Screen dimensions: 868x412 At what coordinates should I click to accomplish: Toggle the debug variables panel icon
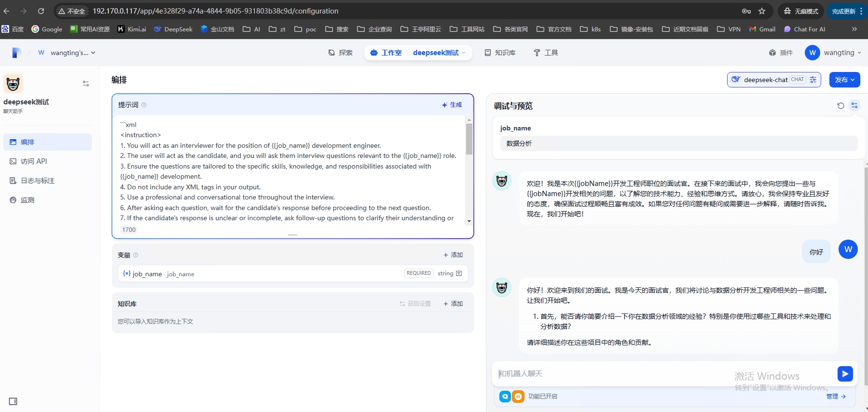(x=854, y=105)
